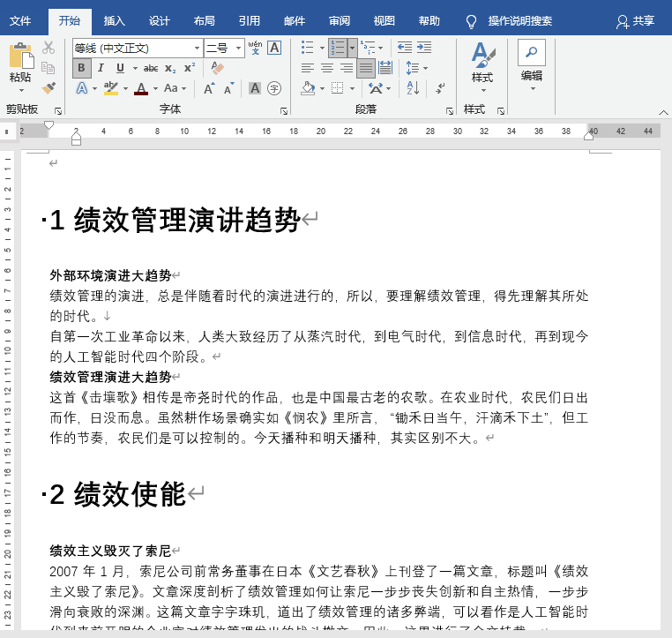The height and width of the screenshot is (638, 672).
Task: Click the Cut scissors icon
Action: click(49, 48)
